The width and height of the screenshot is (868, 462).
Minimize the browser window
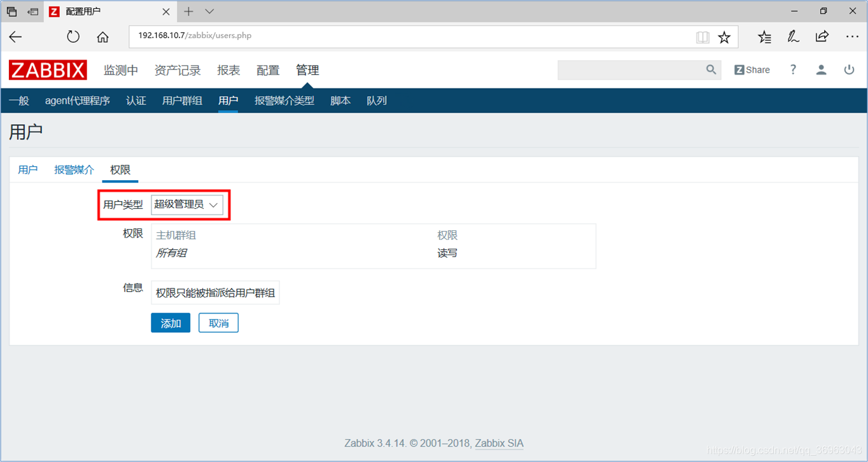[x=794, y=11]
